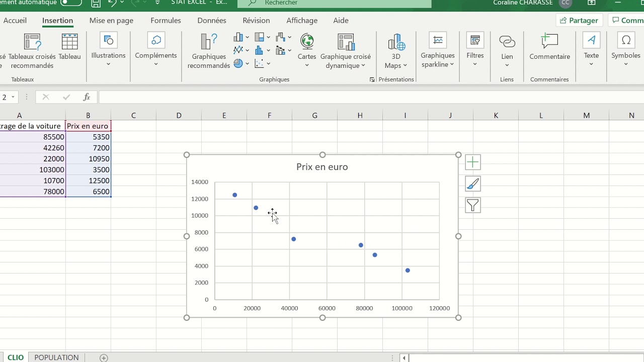The height and width of the screenshot is (362, 644).
Task: Select the CLIO sheet tab
Action: click(x=15, y=357)
